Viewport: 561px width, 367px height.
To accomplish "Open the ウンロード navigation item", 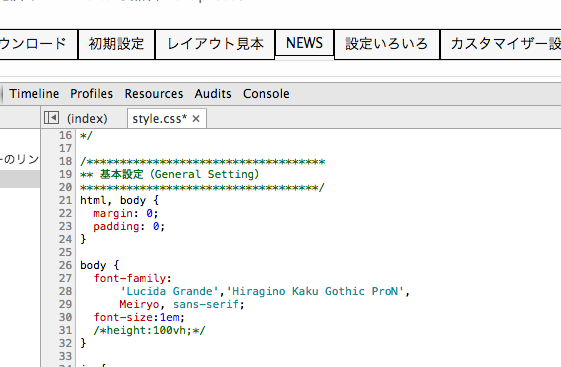I will (x=38, y=44).
